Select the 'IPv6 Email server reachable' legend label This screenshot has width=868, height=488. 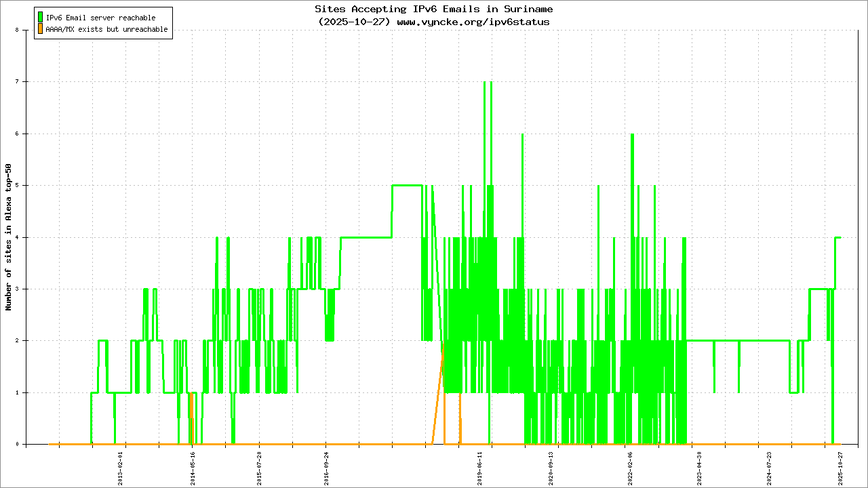100,18
